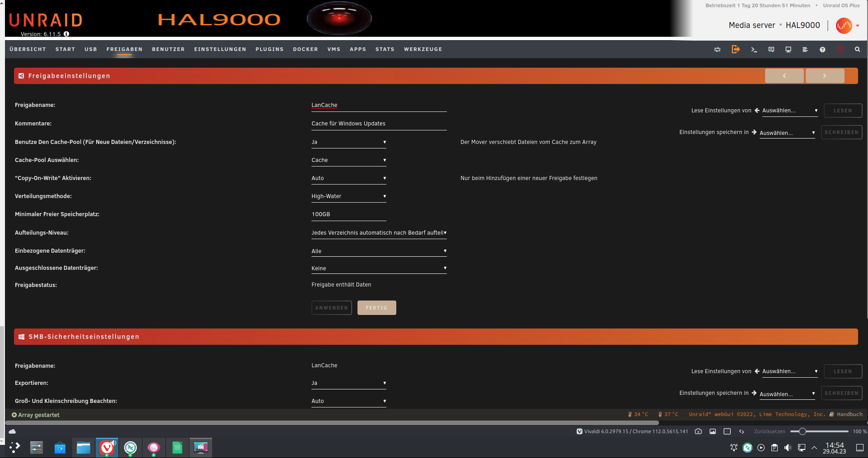The height and width of the screenshot is (458, 868).
Task: Open the Aufteilungs-Niveau dropdown
Action: (x=379, y=233)
